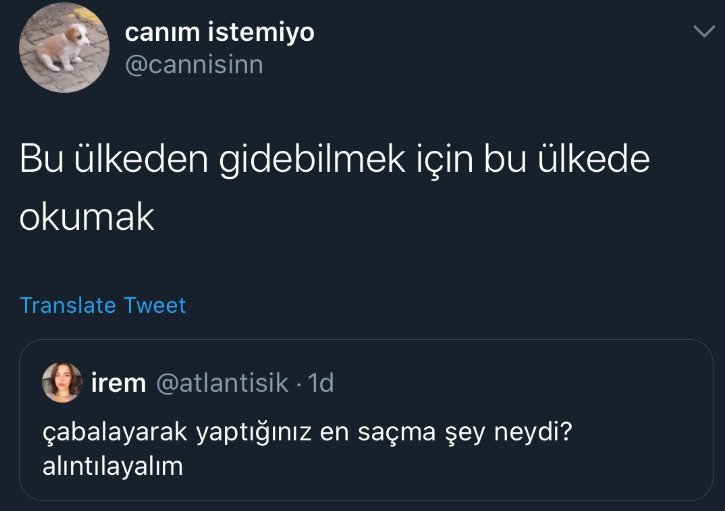Viewport: 725px width, 511px height.
Task: Open the quoted tweet's first text line
Action: pyautogui.click(x=313, y=433)
